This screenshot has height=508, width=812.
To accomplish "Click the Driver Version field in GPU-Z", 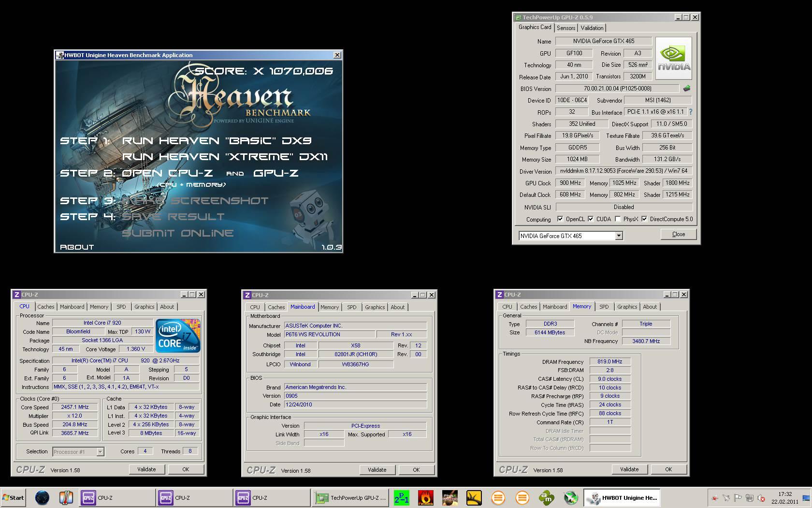I will 624,171.
